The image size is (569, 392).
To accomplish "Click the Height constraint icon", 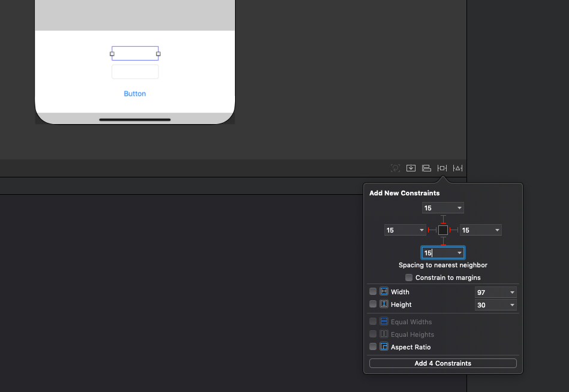I will click(x=384, y=304).
